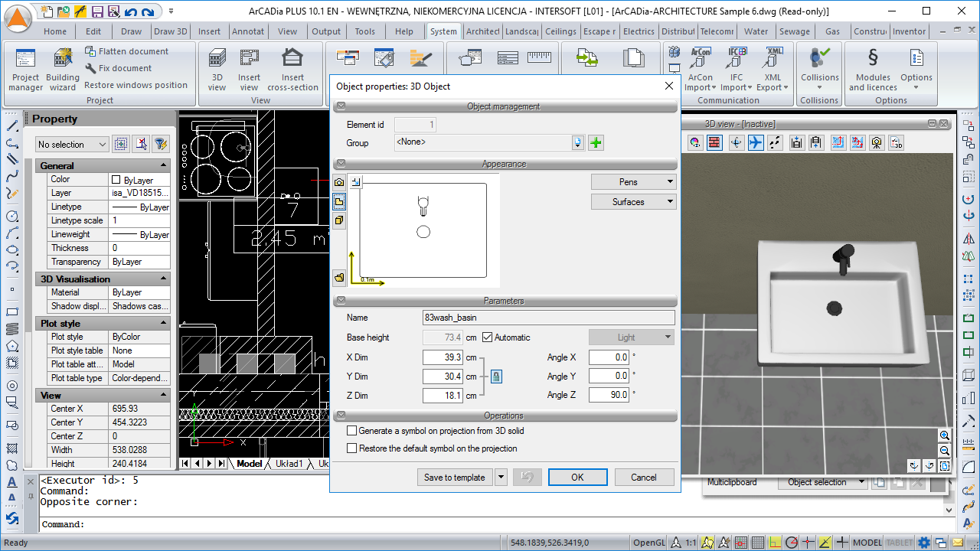The height and width of the screenshot is (551, 980).
Task: Click Save to template button
Action: (455, 478)
